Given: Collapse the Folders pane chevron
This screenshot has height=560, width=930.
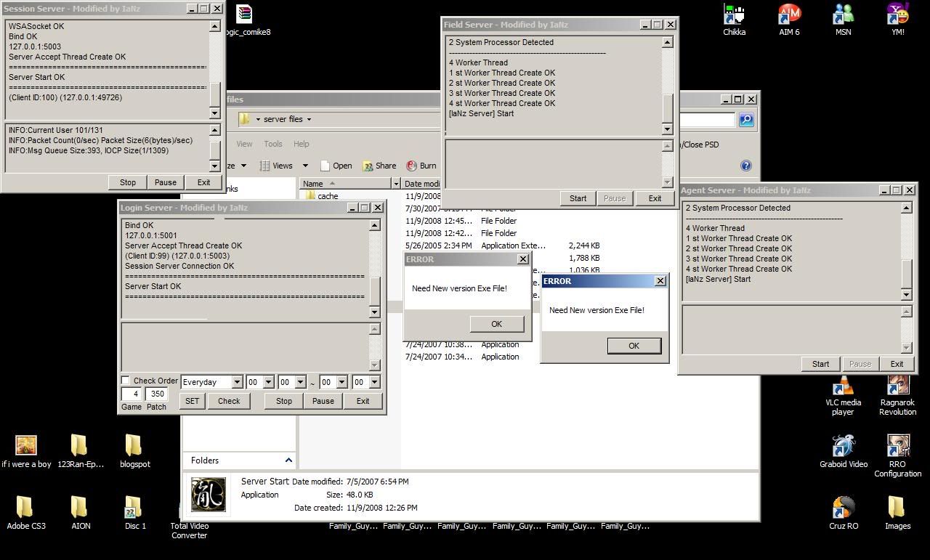Looking at the screenshot, I should (x=288, y=460).
